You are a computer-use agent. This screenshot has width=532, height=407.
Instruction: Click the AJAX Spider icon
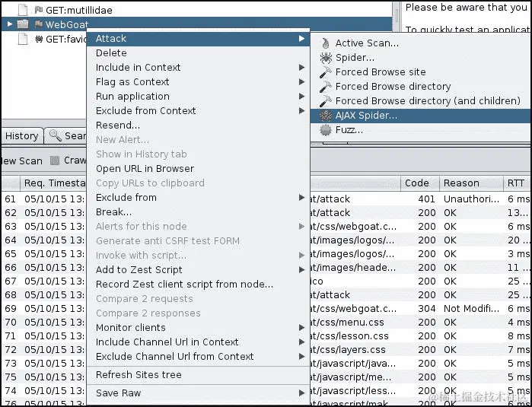(x=326, y=116)
